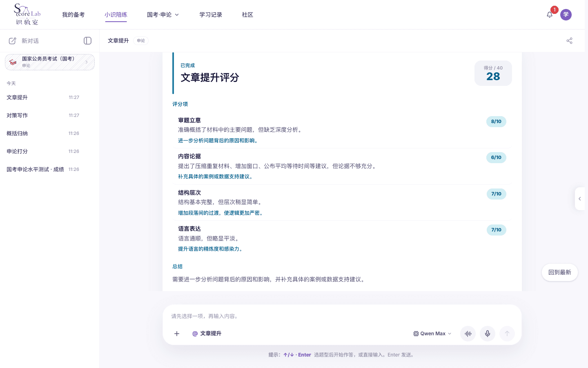Open the 国家公务员考试（国考） exam selector

tap(50, 62)
